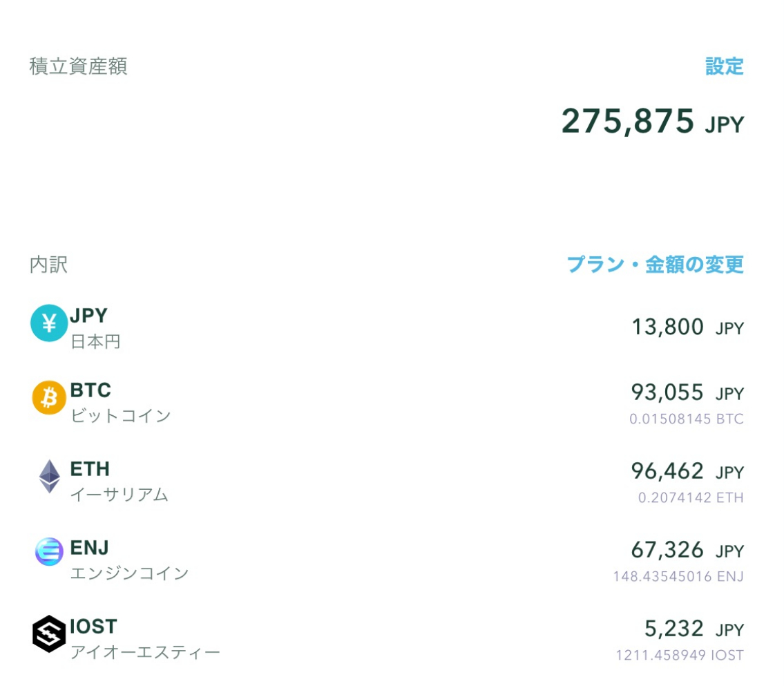784x686 pixels.
Task: Tap the orange Bitcoin icon
Action: click(49, 398)
